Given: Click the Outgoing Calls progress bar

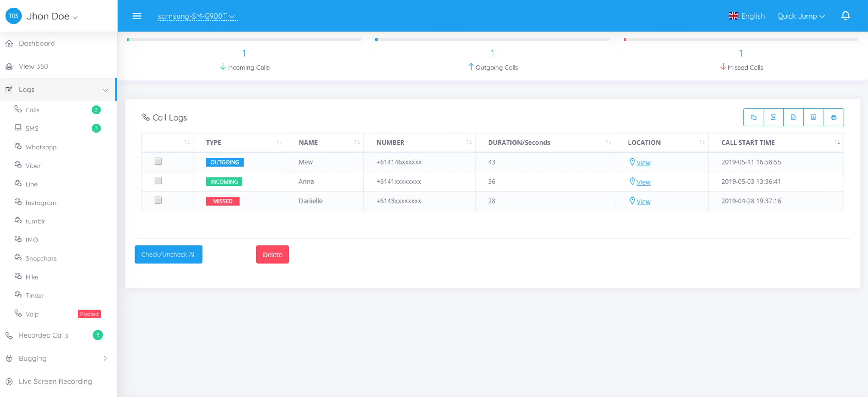Looking at the screenshot, I should click(492, 40).
